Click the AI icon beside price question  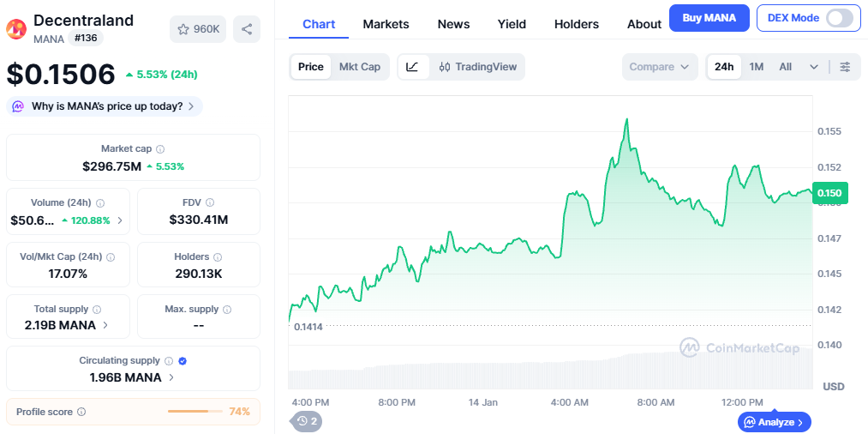coord(18,105)
